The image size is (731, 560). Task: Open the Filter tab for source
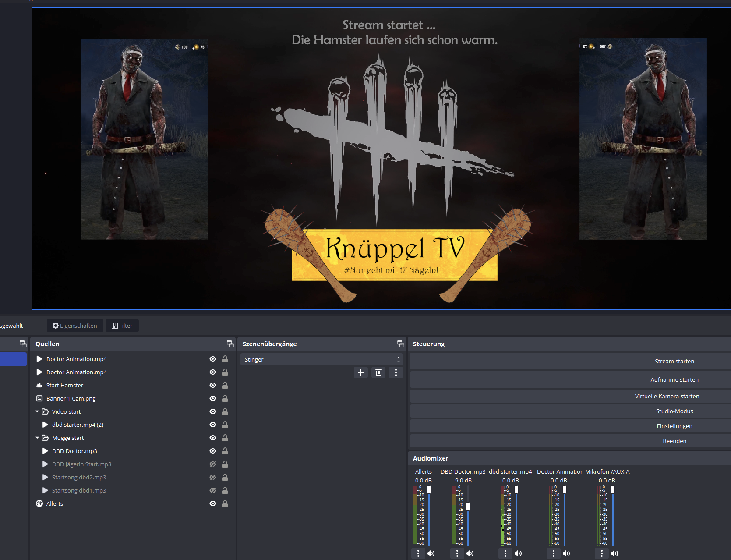[x=122, y=326]
